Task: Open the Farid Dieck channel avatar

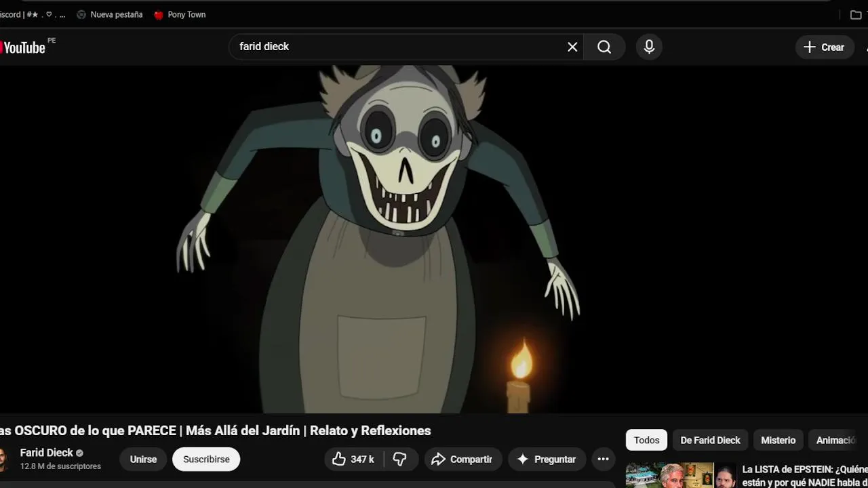Action: click(x=3, y=459)
